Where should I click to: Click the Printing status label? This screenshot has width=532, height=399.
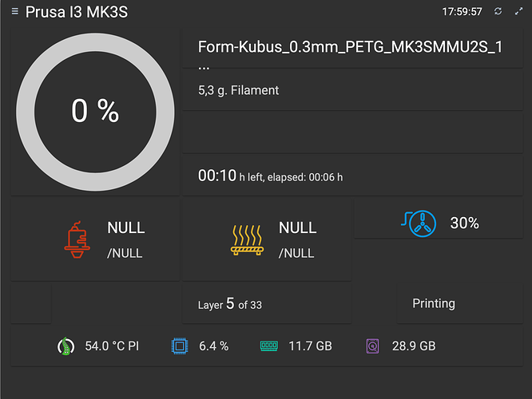click(434, 304)
